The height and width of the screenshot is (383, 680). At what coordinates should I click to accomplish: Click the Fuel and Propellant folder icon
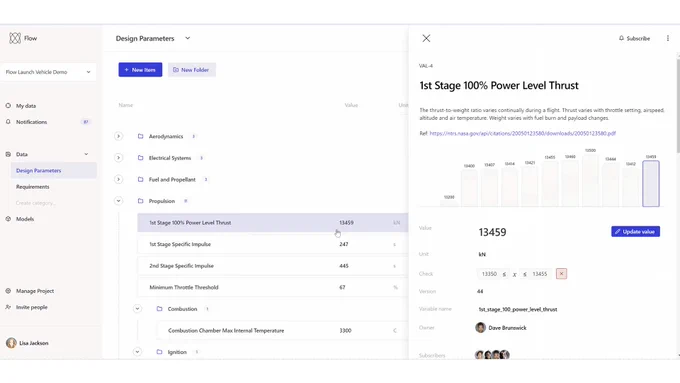(x=141, y=179)
